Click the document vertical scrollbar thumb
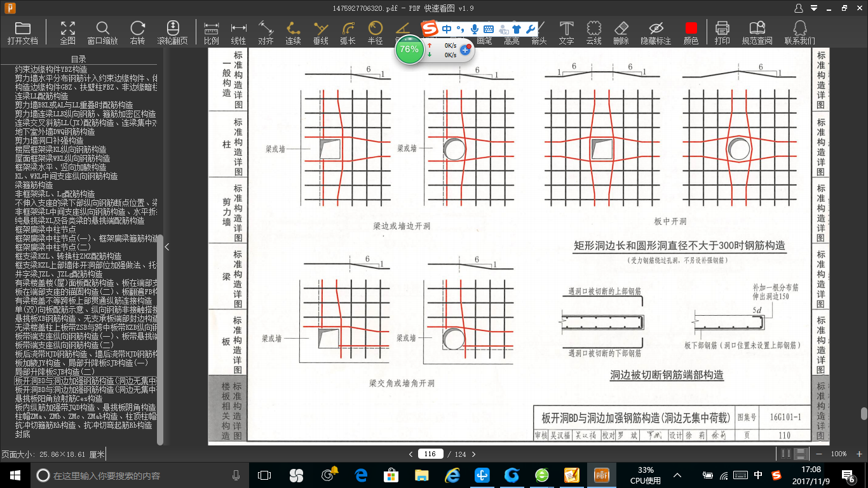 point(864,414)
